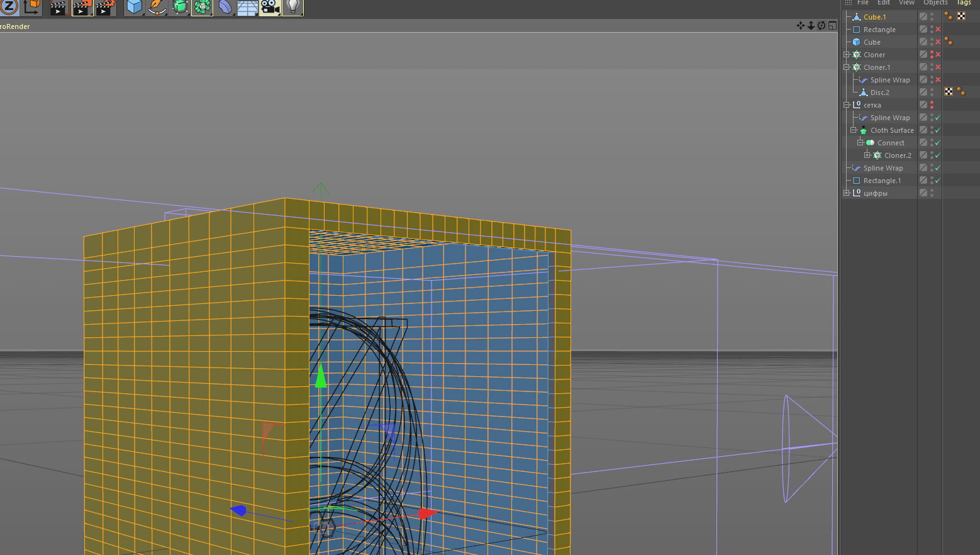Click the Connect object icon
Image resolution: width=980 pixels, height=555 pixels.
871,143
